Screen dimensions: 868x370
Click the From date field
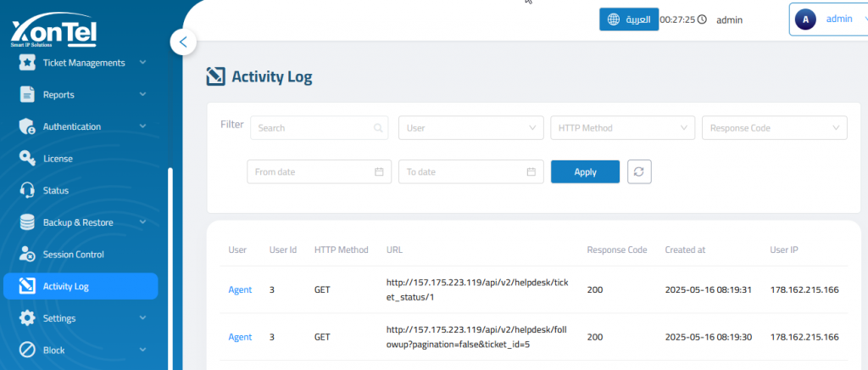(x=320, y=171)
